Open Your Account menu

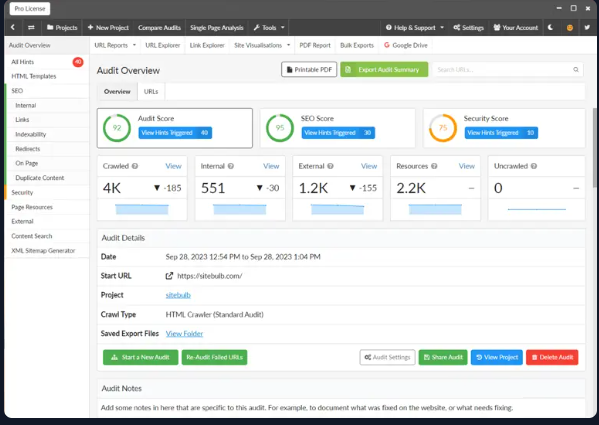(515, 27)
